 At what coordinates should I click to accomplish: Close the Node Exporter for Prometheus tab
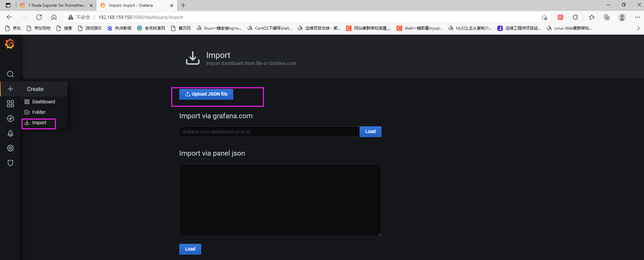click(91, 5)
